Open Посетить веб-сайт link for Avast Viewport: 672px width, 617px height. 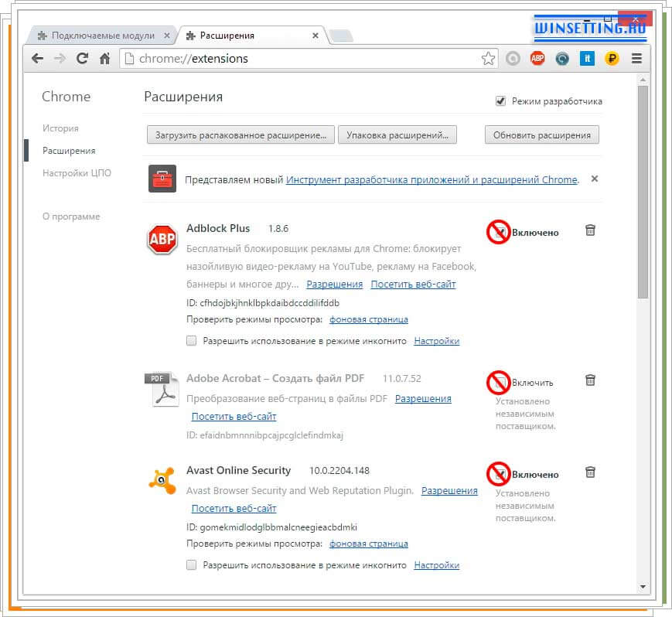(234, 509)
